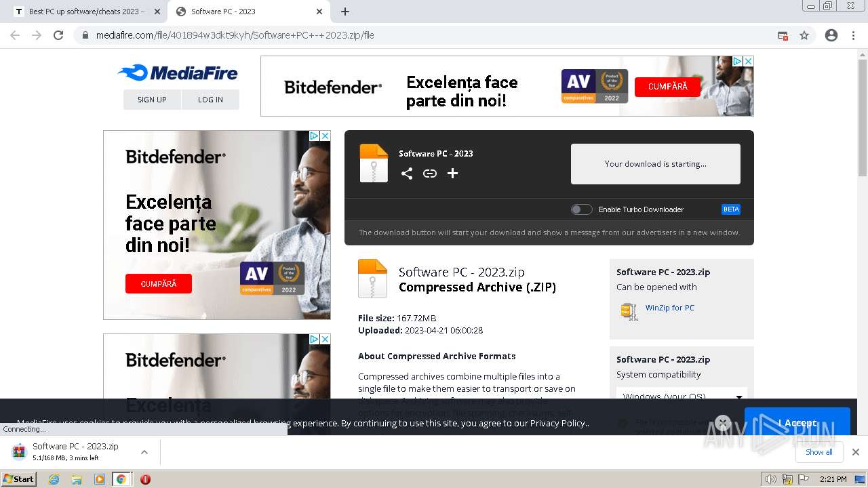Screen dimensions: 868x488
Task: Click the Windows Start button
Action: point(19,479)
